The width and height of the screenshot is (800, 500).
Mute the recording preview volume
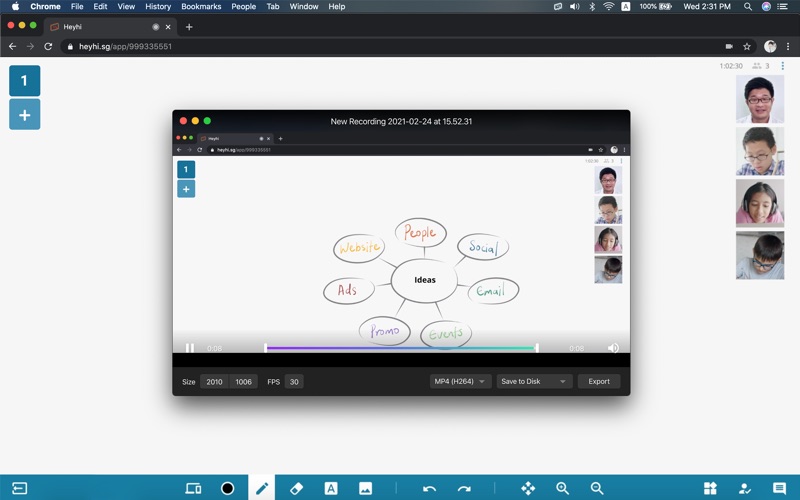point(613,348)
